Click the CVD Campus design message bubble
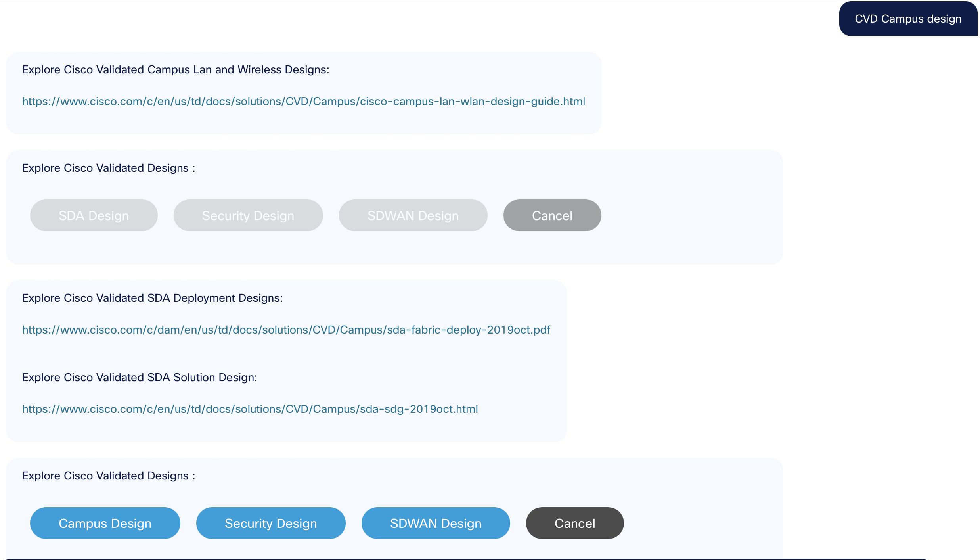Viewport: 980px width, 560px height. point(908,19)
